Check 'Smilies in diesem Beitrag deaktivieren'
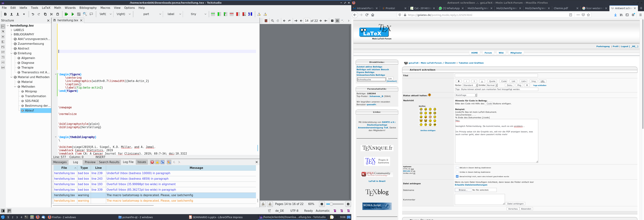The image size is (644, 220). (x=457, y=172)
